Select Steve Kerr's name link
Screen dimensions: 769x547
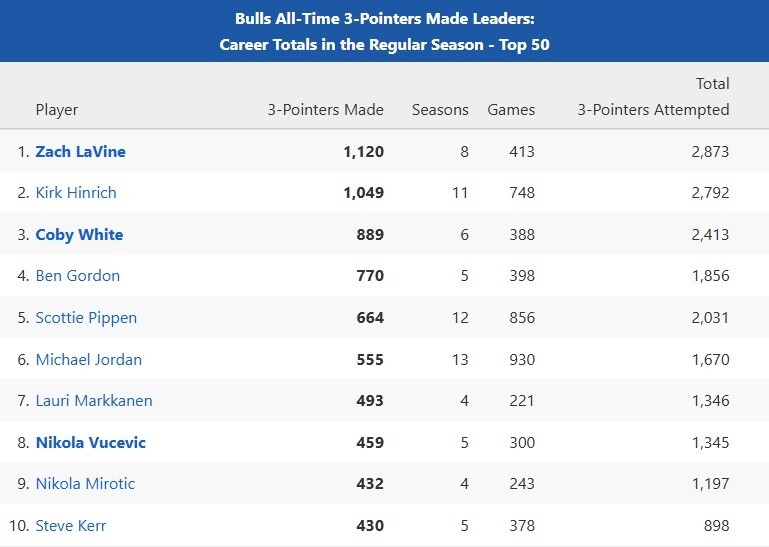70,525
